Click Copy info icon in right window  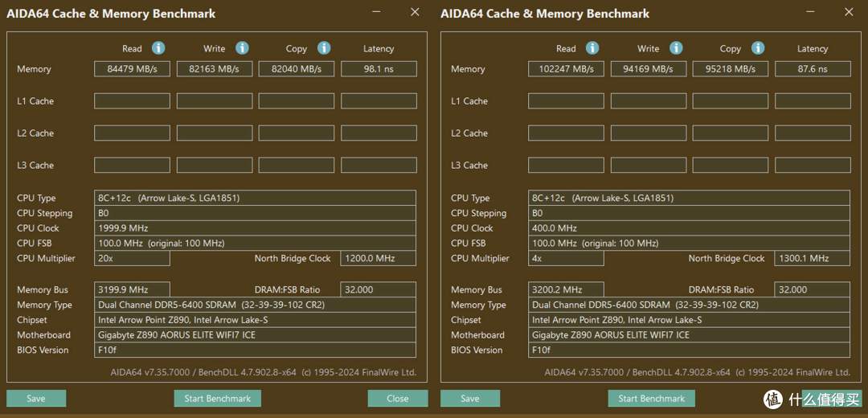[758, 48]
